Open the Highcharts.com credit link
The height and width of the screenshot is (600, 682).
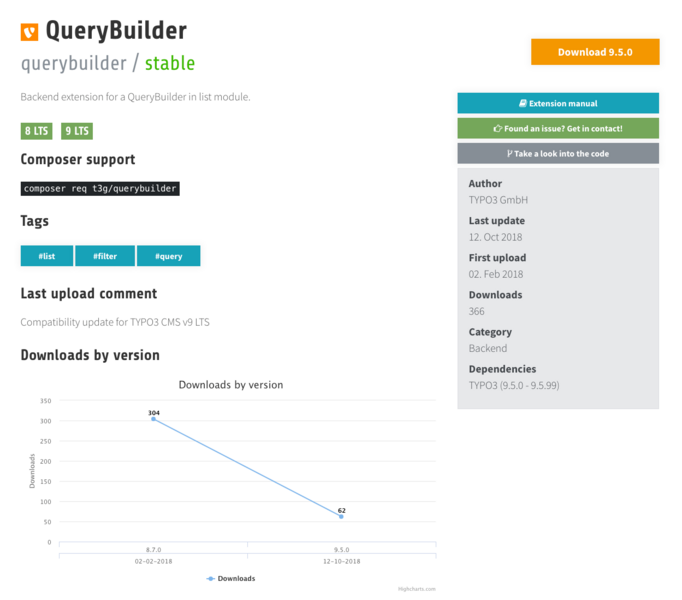416,589
